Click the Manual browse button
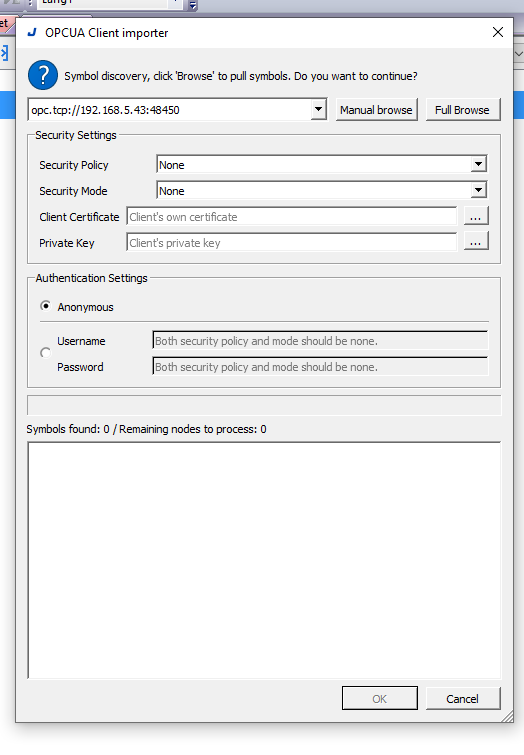 376,110
